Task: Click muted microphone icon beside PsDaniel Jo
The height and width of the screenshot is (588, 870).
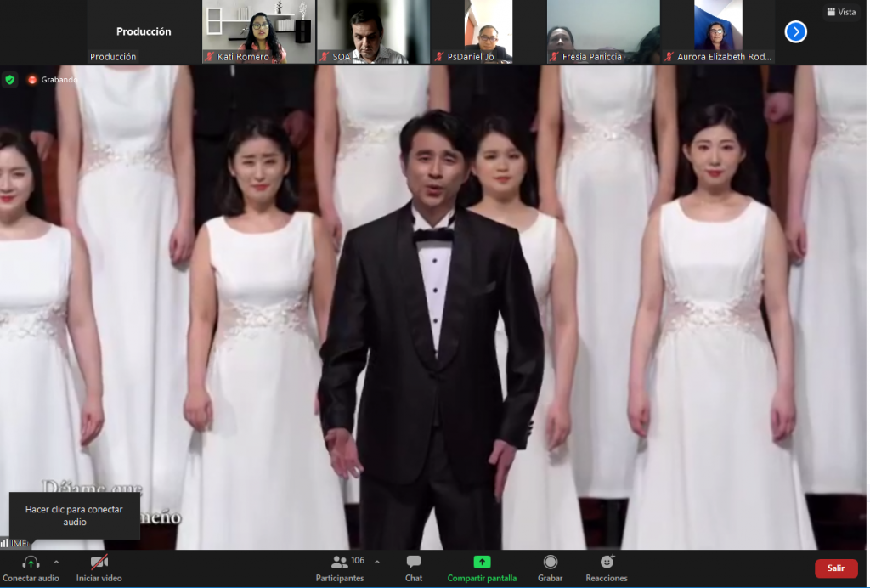Action: 439,57
